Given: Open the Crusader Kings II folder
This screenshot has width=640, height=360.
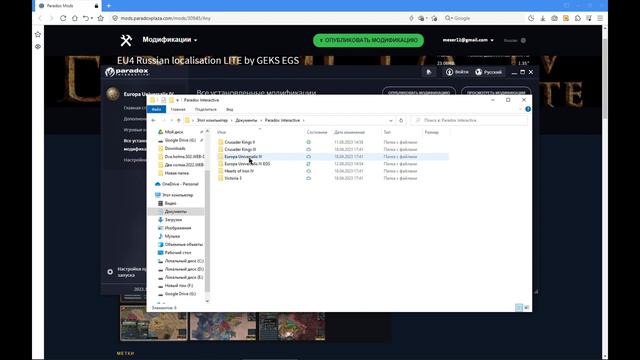Looking at the screenshot, I should tap(240, 142).
